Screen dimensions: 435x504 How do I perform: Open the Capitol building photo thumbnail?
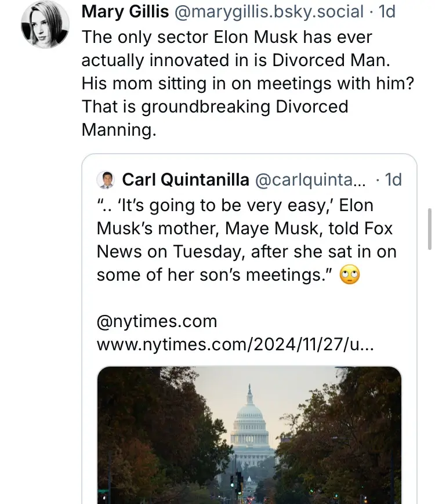click(x=249, y=435)
